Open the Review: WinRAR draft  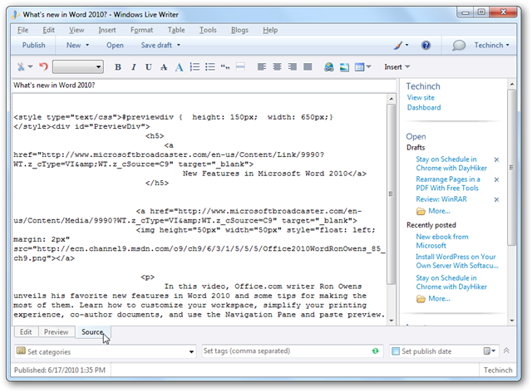[441, 199]
